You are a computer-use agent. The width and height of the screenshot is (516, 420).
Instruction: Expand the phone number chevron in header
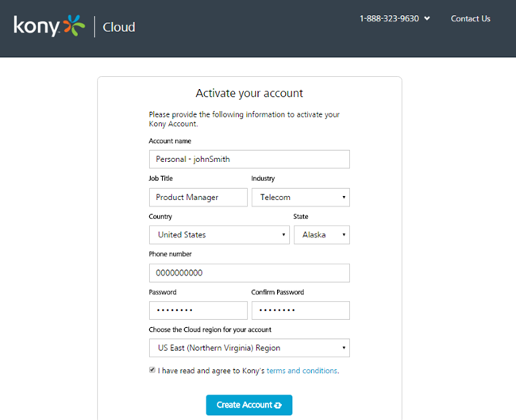427,18
